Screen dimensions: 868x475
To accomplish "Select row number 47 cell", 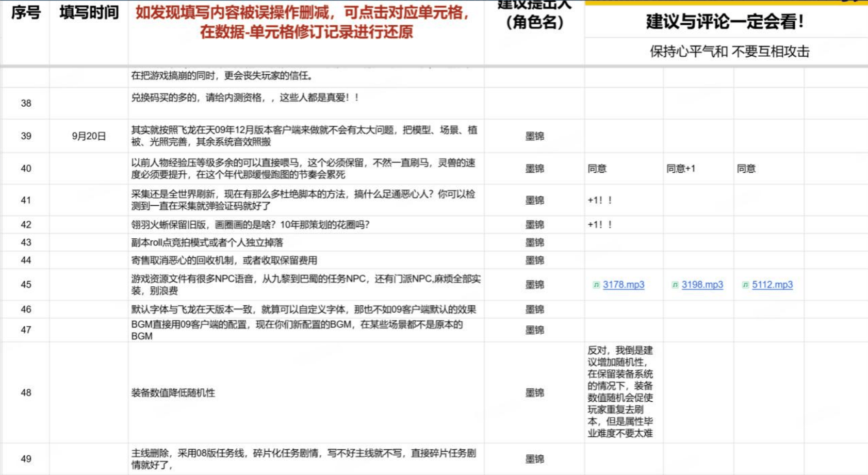I will coord(26,330).
